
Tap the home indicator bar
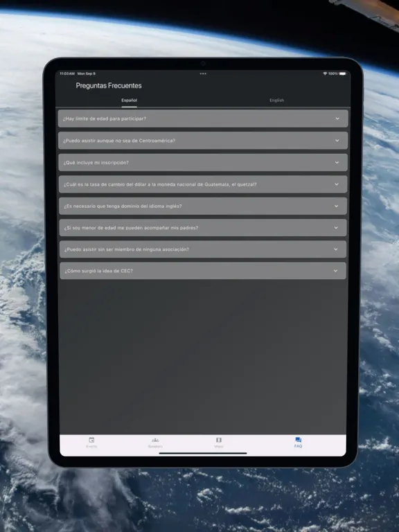coord(203,453)
